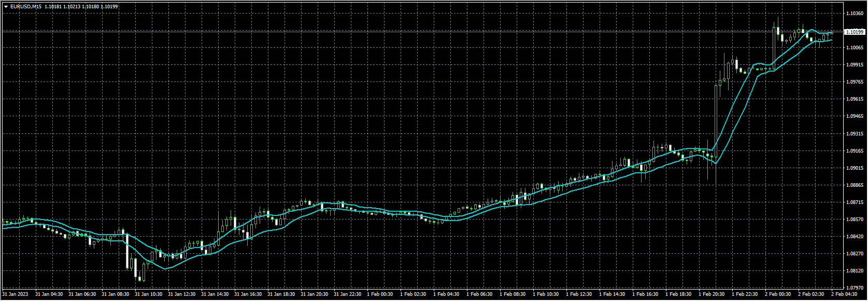Click the 31 Jan 14:30 time label
The width and height of the screenshot is (868, 301).
tap(215, 294)
